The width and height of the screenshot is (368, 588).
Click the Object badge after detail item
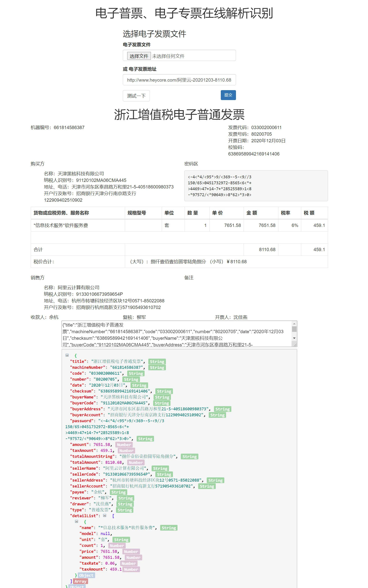click(86, 575)
